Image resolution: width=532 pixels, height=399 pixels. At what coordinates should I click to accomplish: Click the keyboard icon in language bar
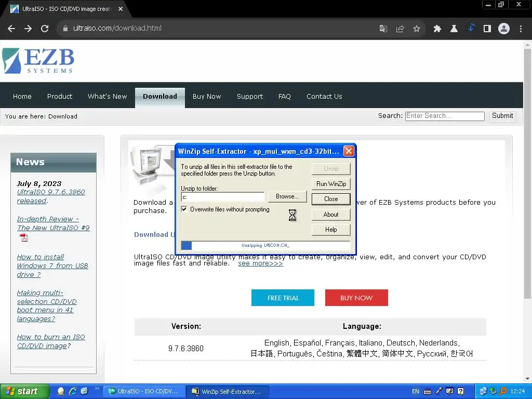428,392
